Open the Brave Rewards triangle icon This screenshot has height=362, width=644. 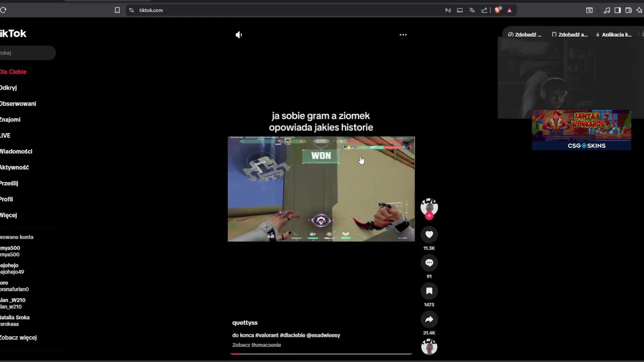(x=509, y=10)
